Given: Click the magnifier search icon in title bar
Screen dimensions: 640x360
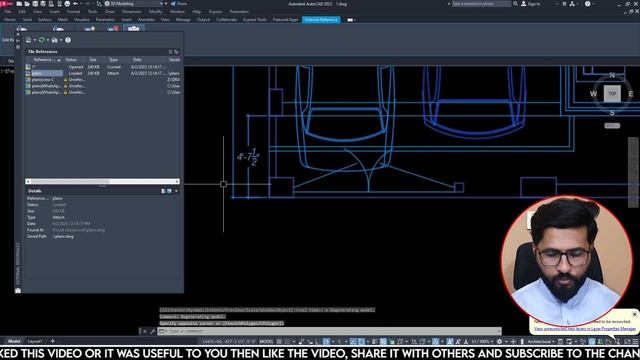Looking at the screenshot, I should [516, 4].
